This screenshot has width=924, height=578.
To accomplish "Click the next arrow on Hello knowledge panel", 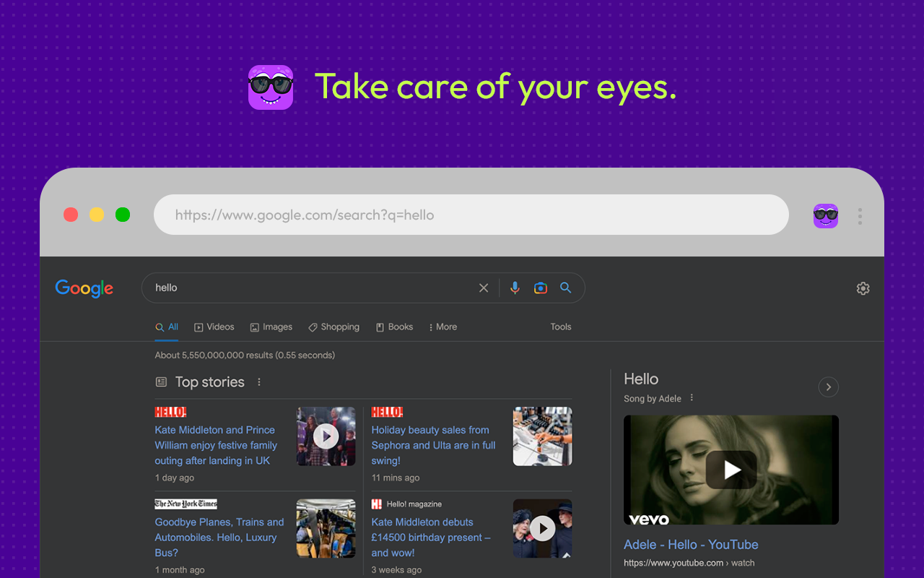I will pos(829,387).
